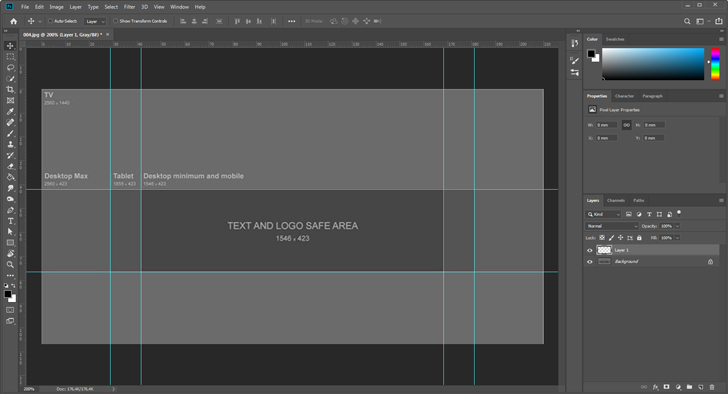The image size is (728, 394).
Task: Select the Crop tool
Action: coord(10,90)
